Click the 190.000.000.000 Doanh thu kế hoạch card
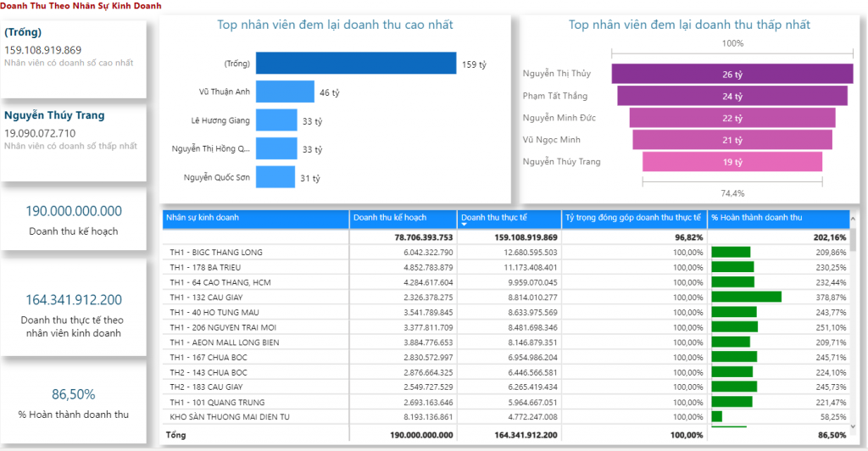The height and width of the screenshot is (451, 868). pyautogui.click(x=74, y=220)
